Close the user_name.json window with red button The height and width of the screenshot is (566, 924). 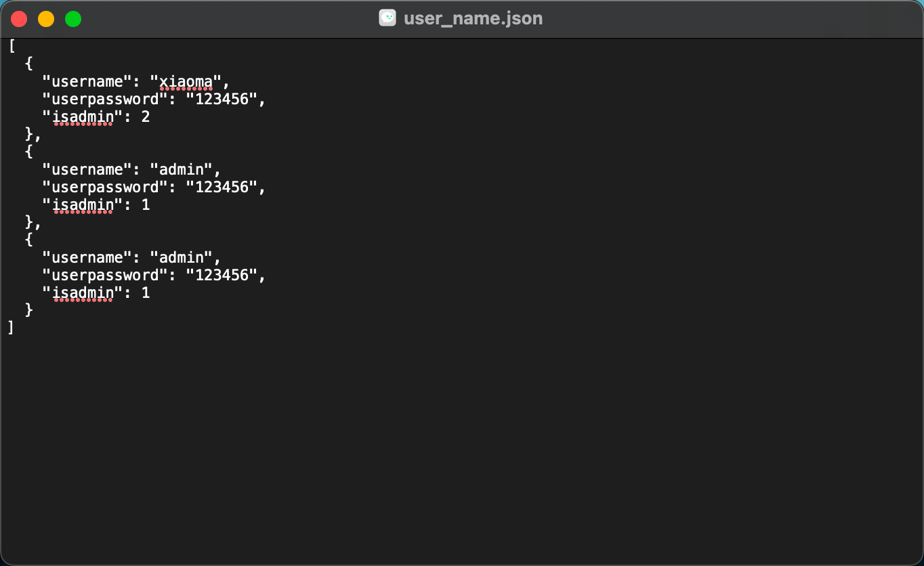coord(19,19)
